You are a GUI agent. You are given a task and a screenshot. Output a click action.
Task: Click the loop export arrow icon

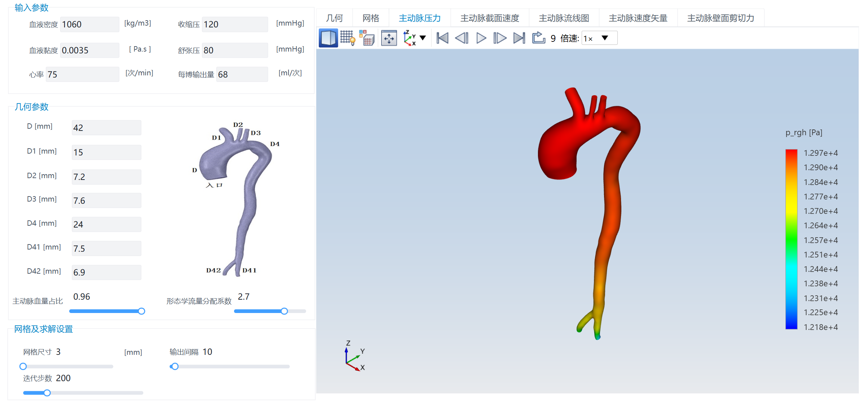538,38
